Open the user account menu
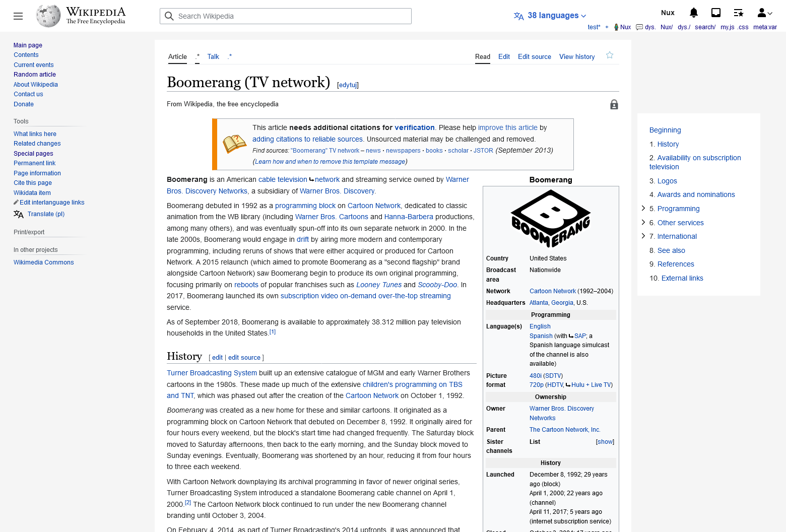Viewport: 786px width, 532px height. click(x=765, y=13)
